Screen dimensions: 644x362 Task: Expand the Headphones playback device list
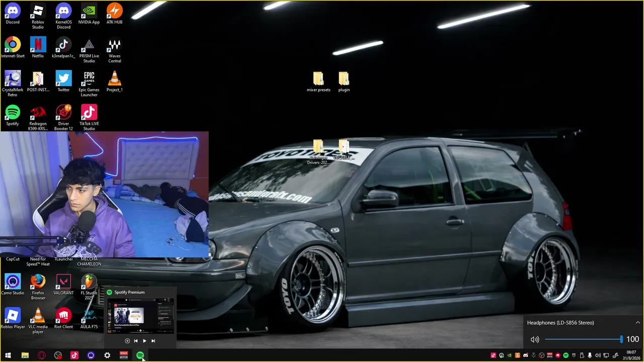638,323
